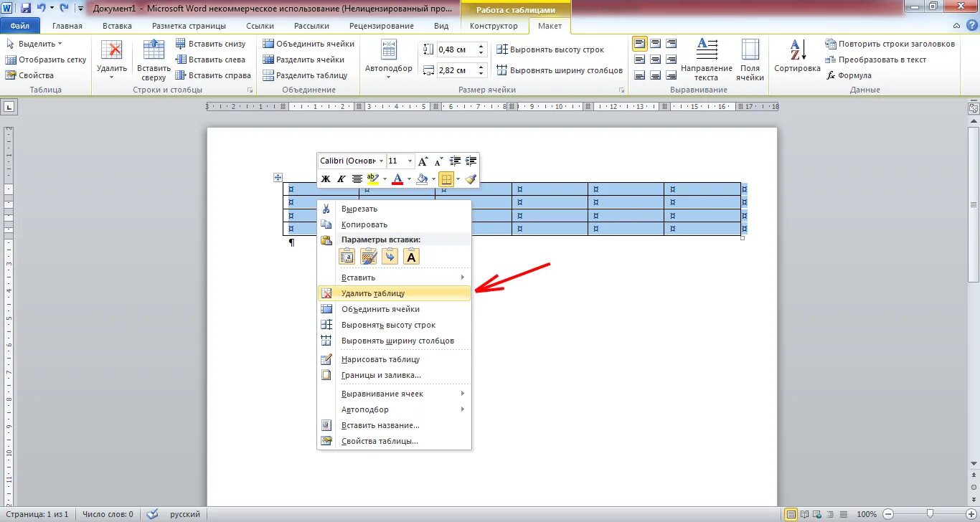Convert the table with Преобразовать в текст
Image resolution: width=980 pixels, height=522 pixels.
tap(876, 60)
